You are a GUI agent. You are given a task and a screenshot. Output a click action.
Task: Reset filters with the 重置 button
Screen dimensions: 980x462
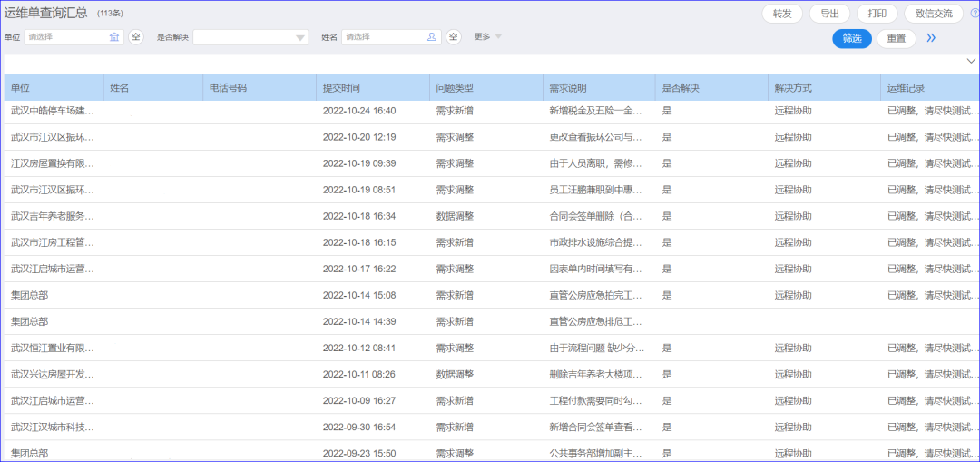[x=897, y=38]
